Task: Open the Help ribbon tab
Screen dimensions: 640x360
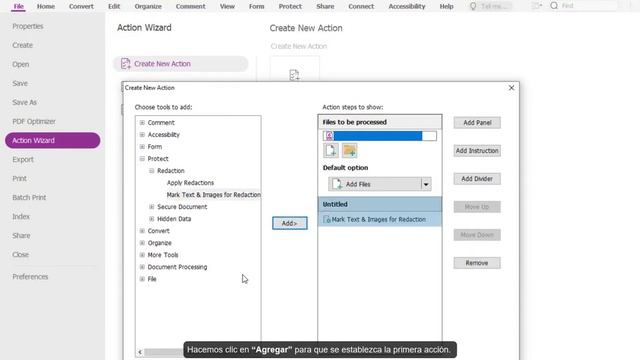Action: tap(447, 6)
